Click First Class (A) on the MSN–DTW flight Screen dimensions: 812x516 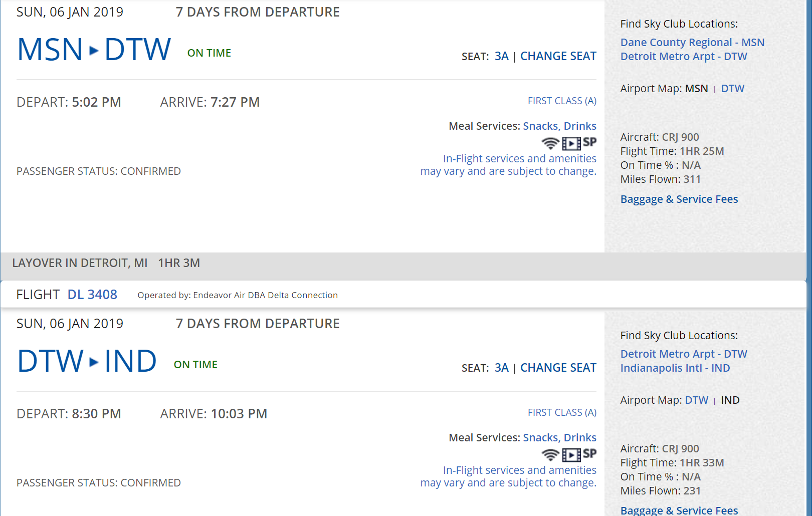pyautogui.click(x=562, y=101)
